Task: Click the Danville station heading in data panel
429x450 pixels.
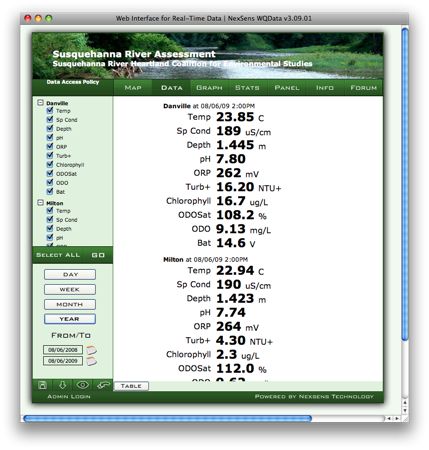Action: point(209,106)
